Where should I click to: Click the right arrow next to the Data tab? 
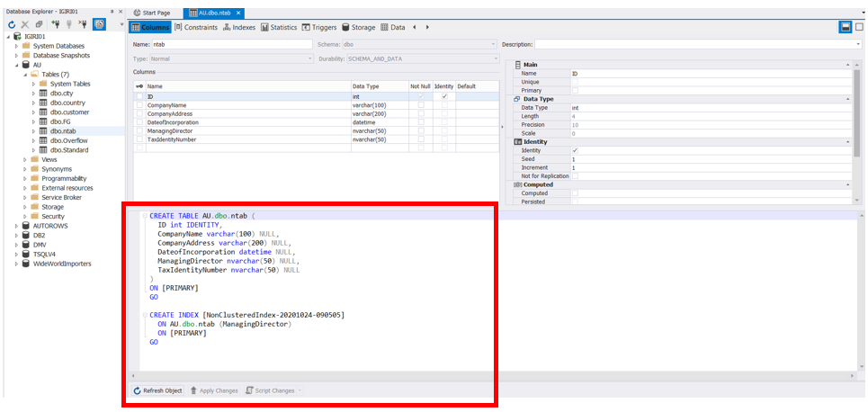point(426,27)
